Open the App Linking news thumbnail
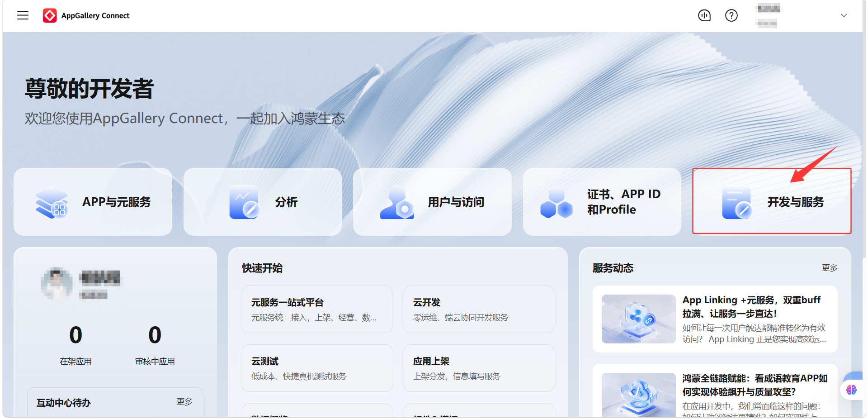Screen dimensions: 868x419 (x=638, y=319)
